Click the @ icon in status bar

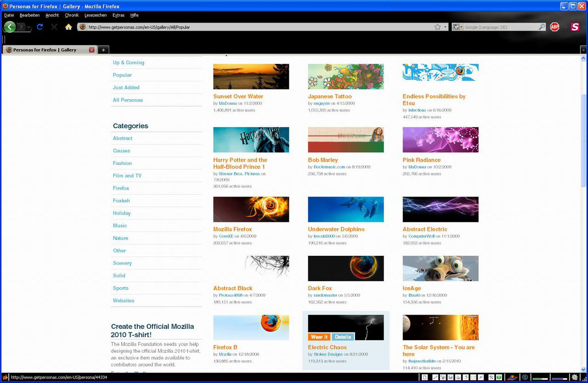525,377
